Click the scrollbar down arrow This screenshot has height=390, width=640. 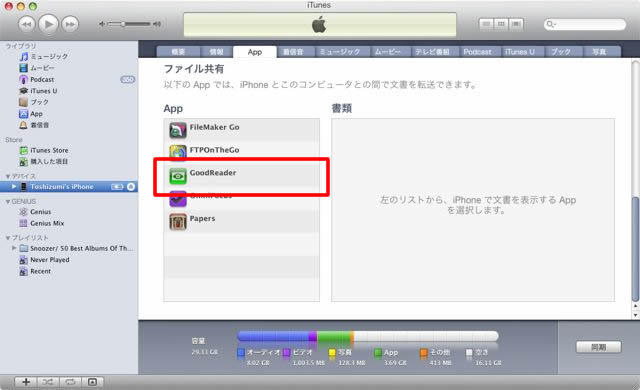[635, 315]
